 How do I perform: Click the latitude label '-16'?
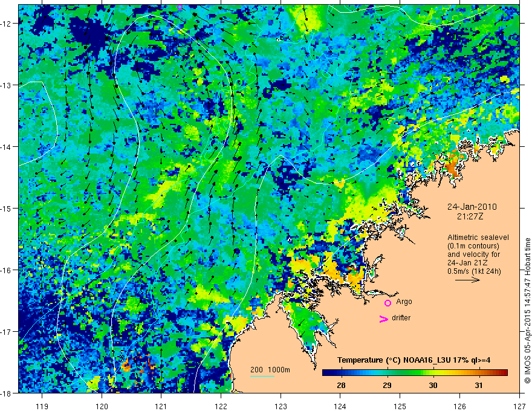click(6, 270)
